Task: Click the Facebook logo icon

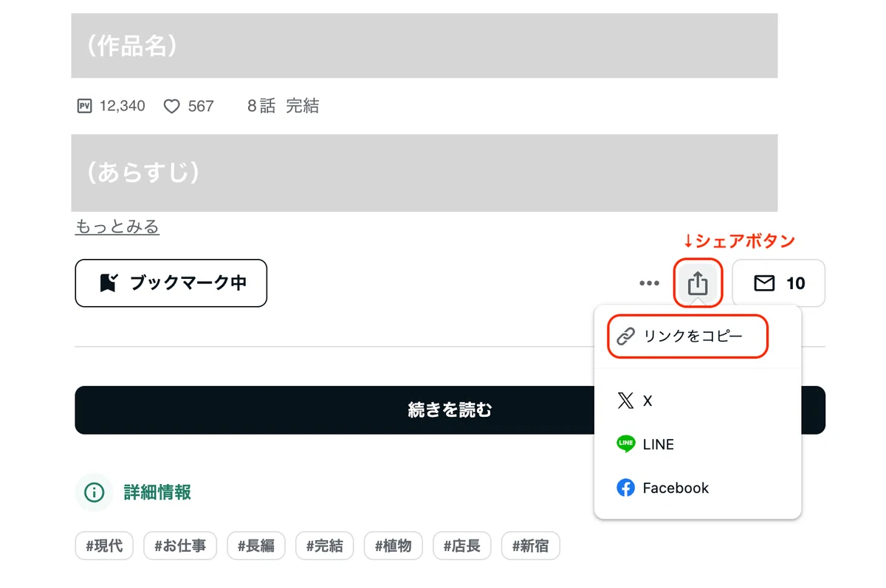Action: point(625,488)
